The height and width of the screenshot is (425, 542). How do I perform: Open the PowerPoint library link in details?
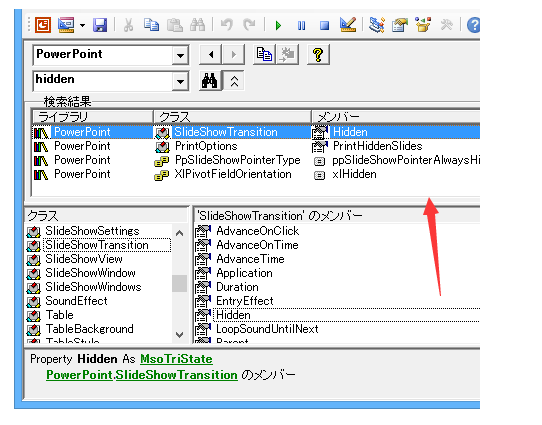tap(79, 375)
